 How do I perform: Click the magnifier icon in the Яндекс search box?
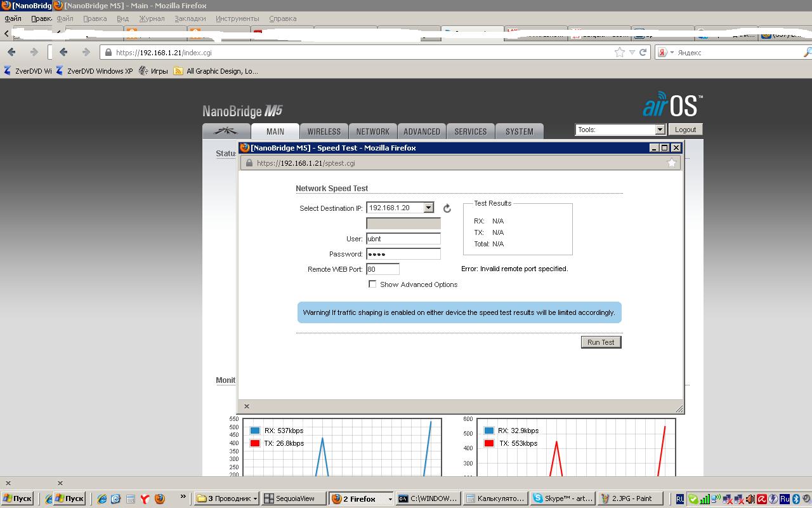coord(807,53)
